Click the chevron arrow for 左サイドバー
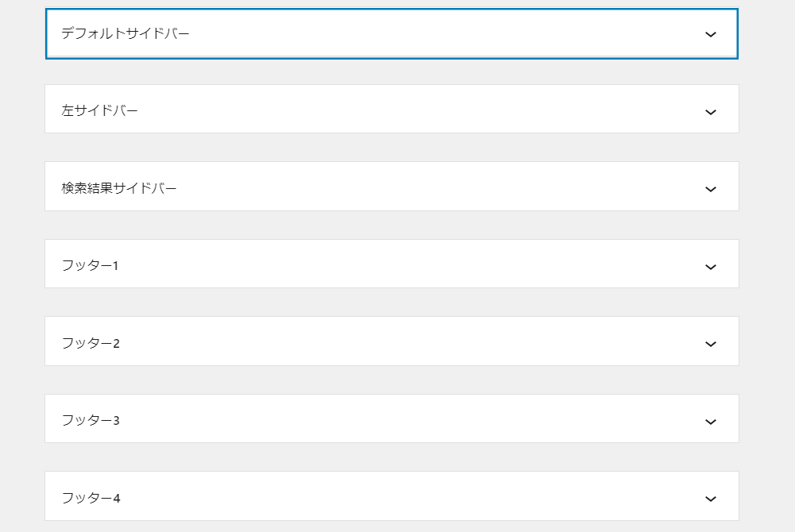795x532 pixels. [x=711, y=112]
